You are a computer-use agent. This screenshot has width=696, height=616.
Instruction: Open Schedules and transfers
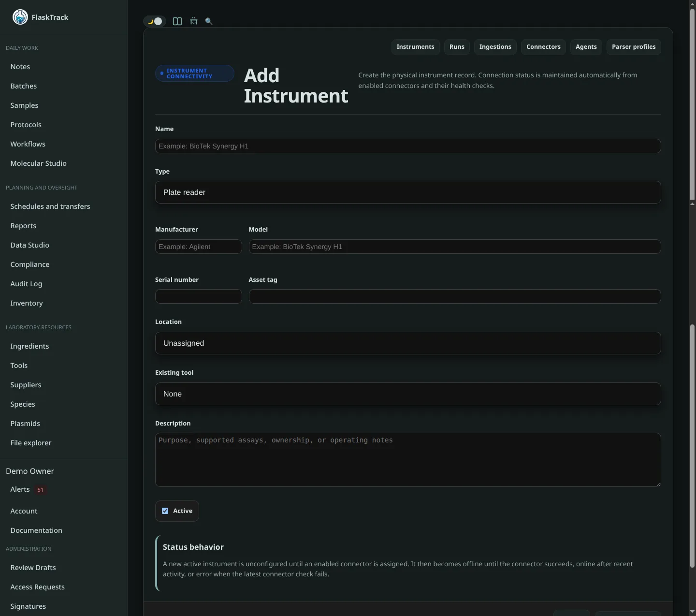pos(50,206)
